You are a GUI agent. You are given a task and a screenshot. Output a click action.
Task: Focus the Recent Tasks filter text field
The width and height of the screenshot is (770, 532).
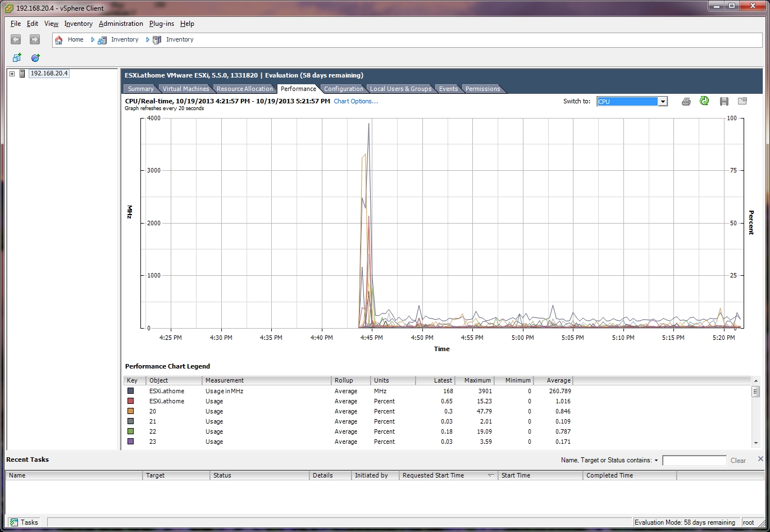(x=694, y=461)
